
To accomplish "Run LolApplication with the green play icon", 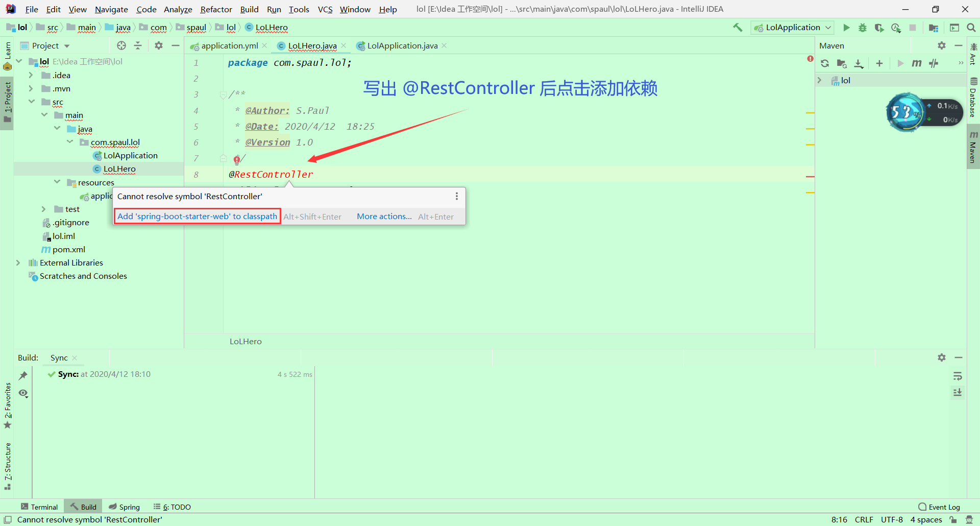I will click(846, 28).
